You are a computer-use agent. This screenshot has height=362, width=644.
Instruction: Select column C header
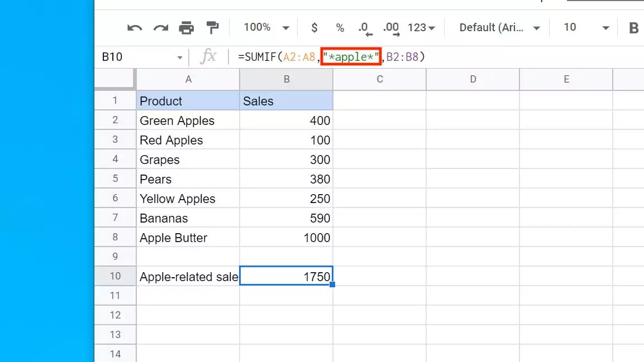(379, 79)
